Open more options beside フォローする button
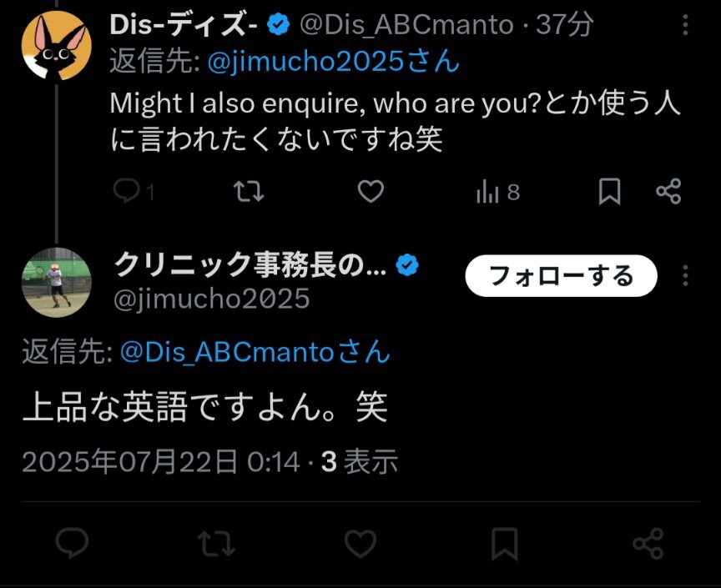The image size is (721, 588). pyautogui.click(x=685, y=275)
